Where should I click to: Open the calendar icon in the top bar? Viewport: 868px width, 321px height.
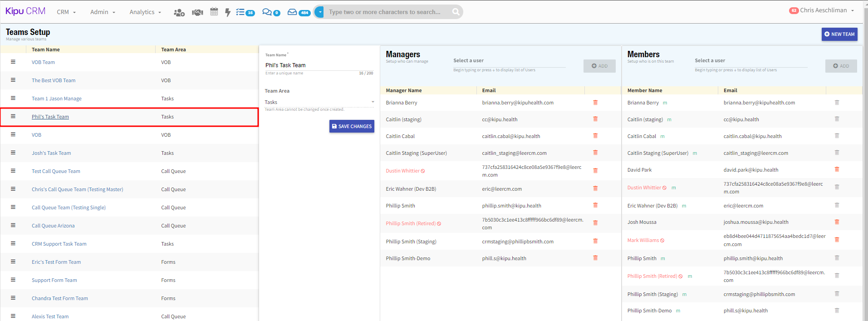[214, 12]
